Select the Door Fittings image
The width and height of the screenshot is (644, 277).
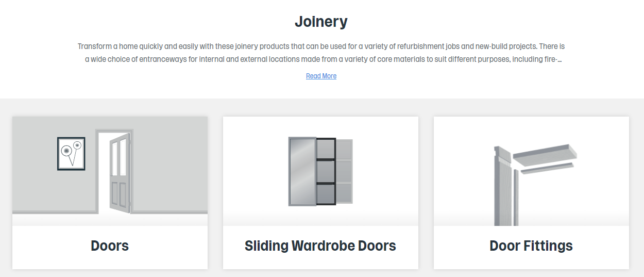coord(531,171)
